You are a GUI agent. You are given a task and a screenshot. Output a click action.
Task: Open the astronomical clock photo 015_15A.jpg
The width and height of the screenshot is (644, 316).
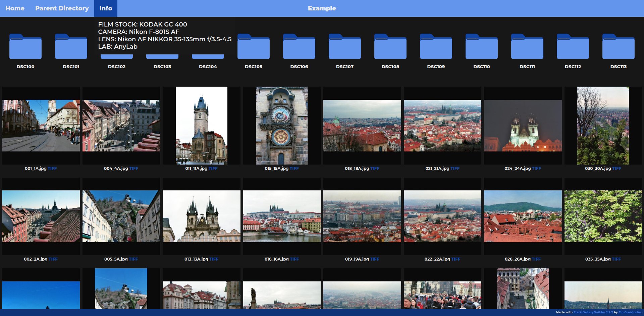click(282, 126)
